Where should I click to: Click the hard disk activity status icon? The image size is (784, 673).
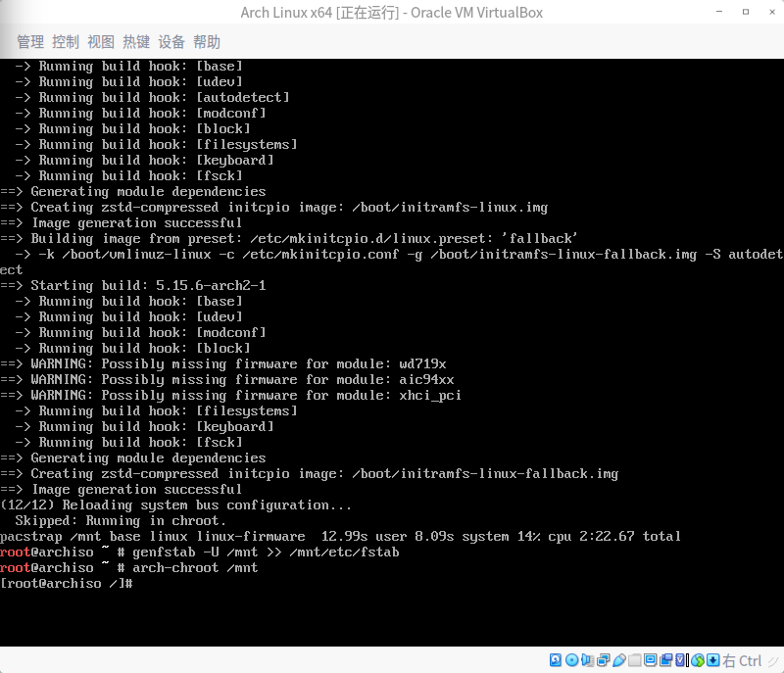coord(556,660)
